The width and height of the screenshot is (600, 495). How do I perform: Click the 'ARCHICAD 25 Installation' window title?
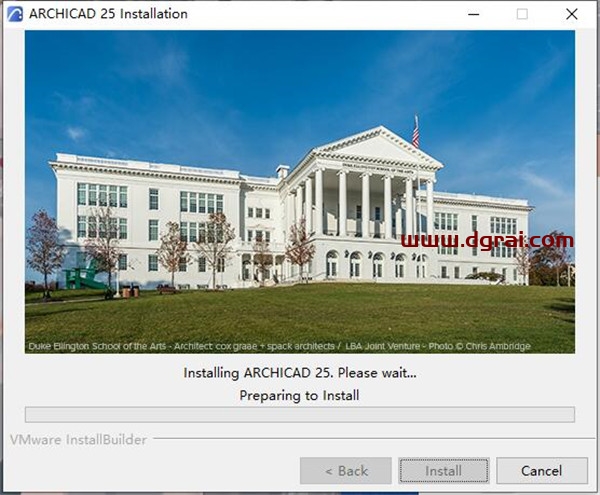[x=108, y=14]
